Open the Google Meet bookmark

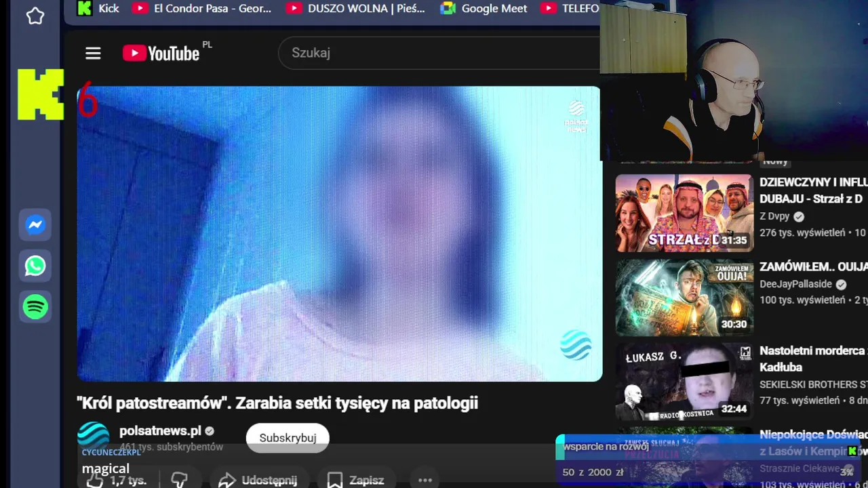click(x=484, y=8)
